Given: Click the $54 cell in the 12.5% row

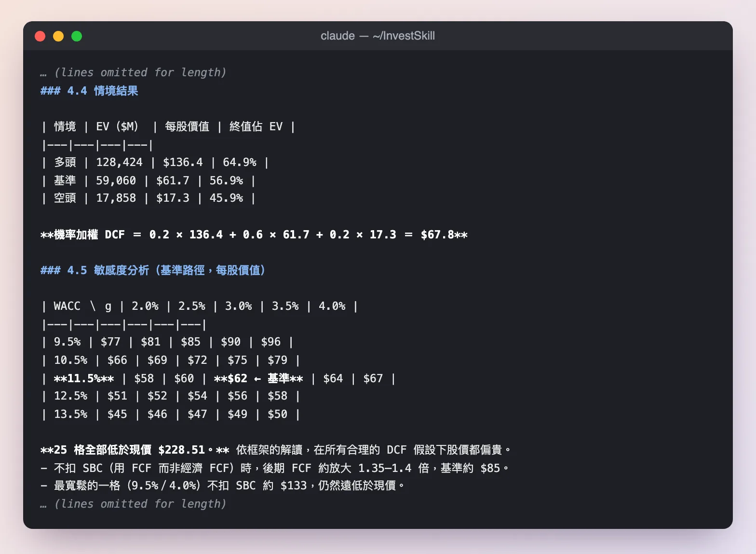Looking at the screenshot, I should tap(197, 396).
